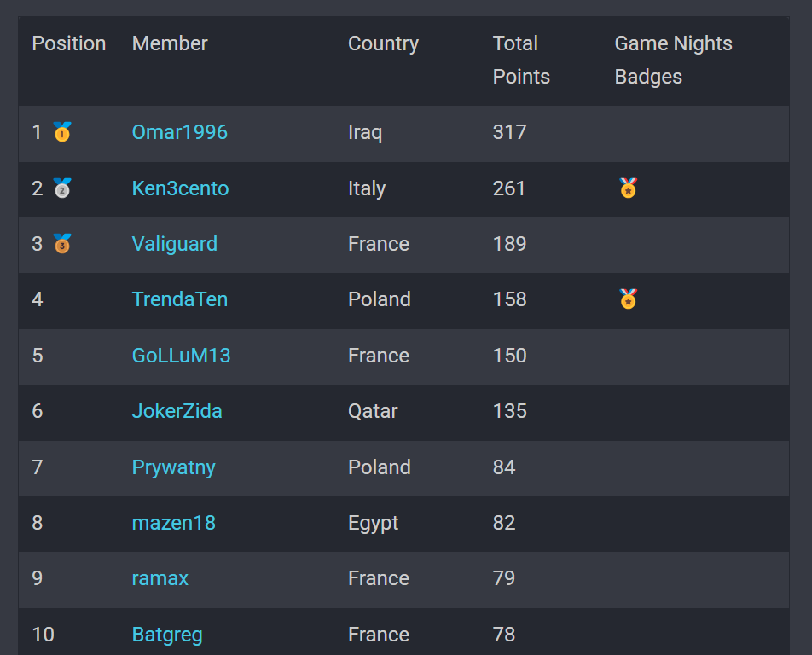The width and height of the screenshot is (812, 655).
Task: View GoLLuM13's member page
Action: [181, 356]
